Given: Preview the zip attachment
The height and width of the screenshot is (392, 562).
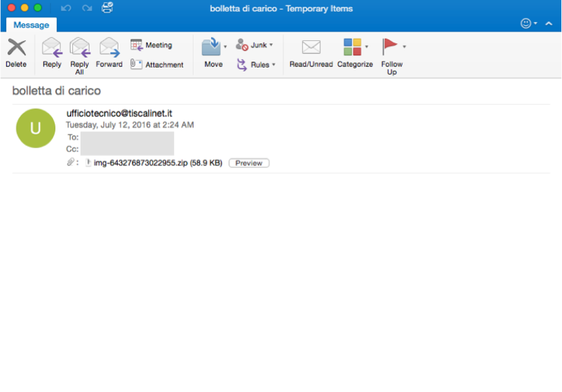Looking at the screenshot, I should coord(248,163).
